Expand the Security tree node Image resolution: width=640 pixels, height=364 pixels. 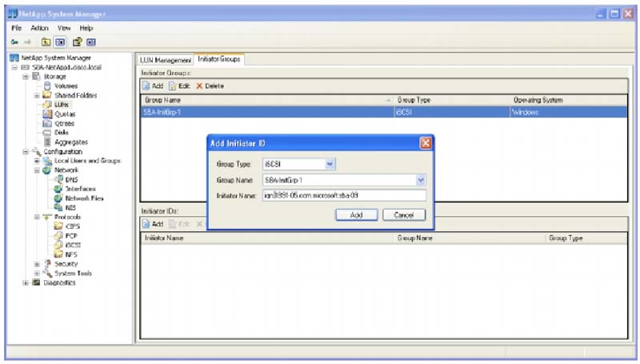point(37,264)
